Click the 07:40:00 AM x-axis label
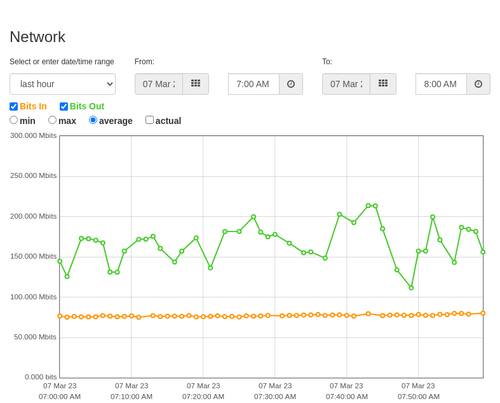This screenshot has height=403, width=500. tap(347, 397)
